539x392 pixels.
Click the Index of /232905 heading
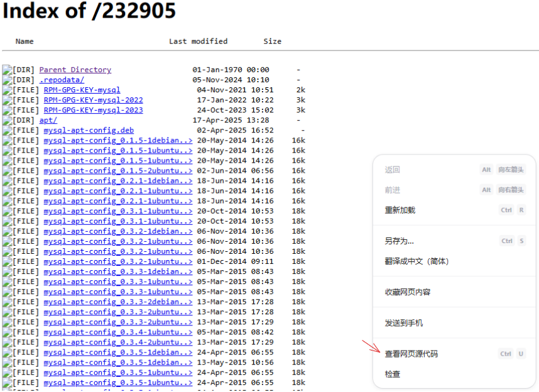(x=89, y=10)
